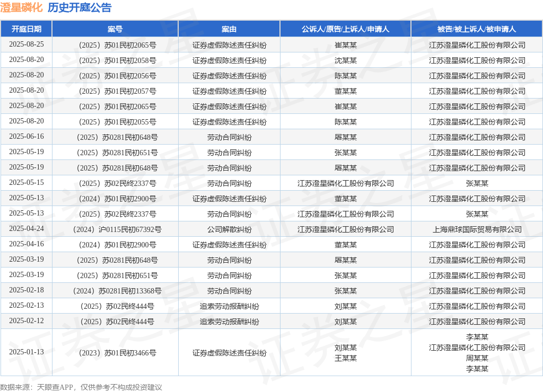Select the date cell 2025-06-16
This screenshot has height=392, width=543.
coord(27,137)
